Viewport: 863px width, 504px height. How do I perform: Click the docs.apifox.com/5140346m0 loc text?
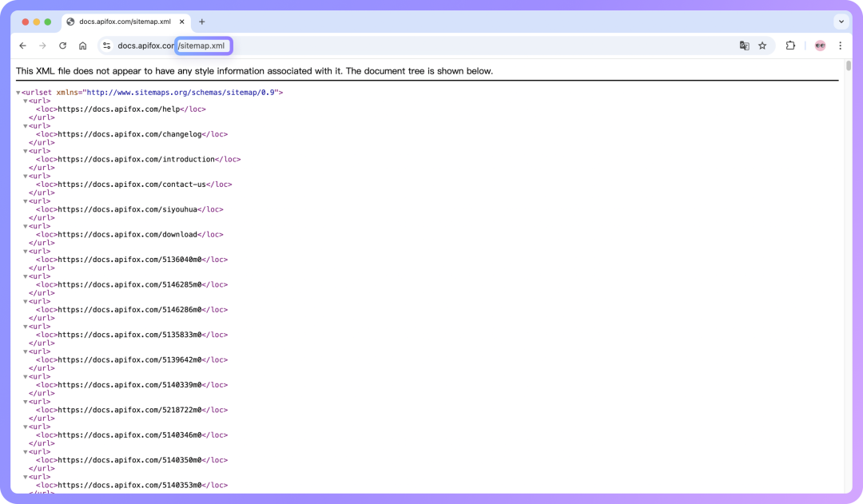130,435
